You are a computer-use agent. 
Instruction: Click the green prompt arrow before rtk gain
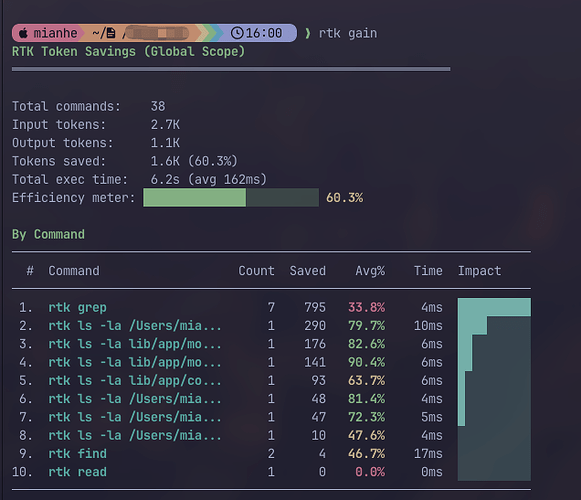point(308,33)
